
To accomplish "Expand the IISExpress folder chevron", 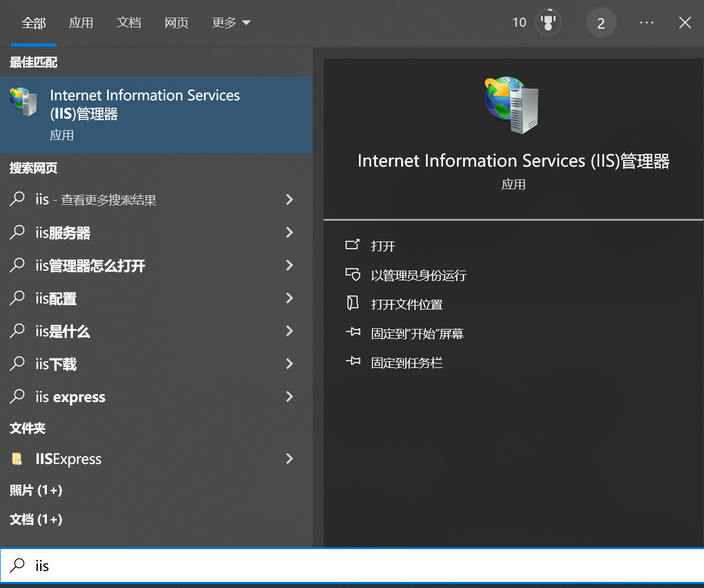I will [x=290, y=458].
